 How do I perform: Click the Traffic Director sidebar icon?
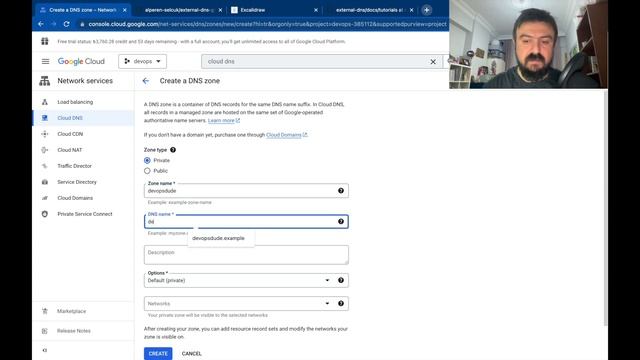(45, 166)
